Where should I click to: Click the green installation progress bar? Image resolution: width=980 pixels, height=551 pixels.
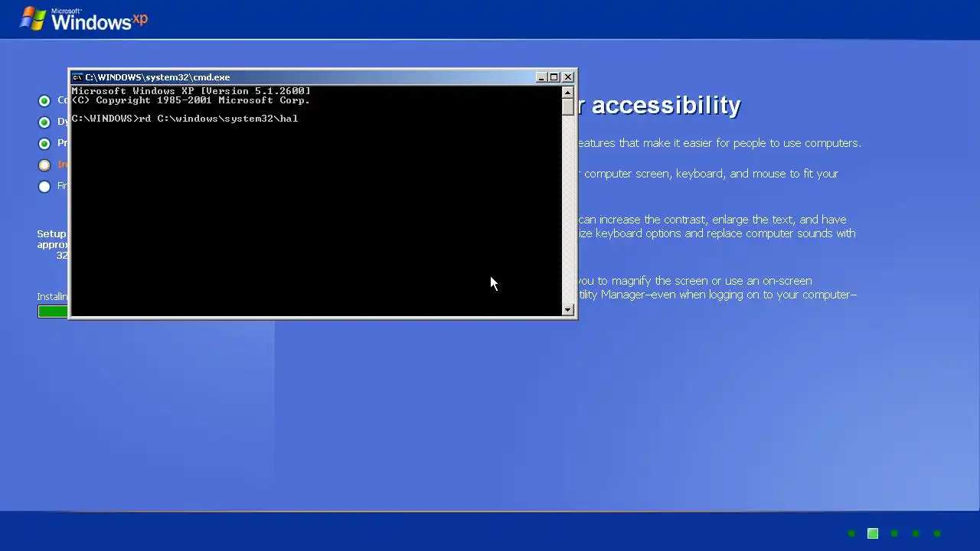pyautogui.click(x=53, y=311)
